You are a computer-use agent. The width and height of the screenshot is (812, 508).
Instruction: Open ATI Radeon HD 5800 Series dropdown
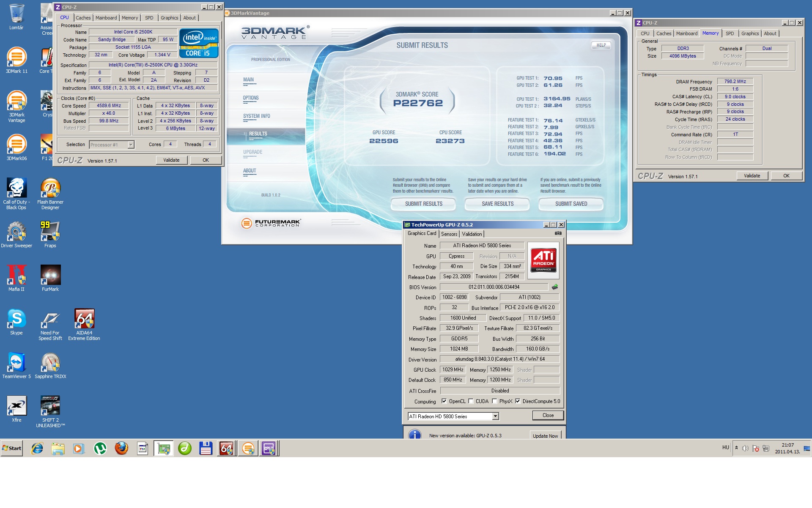pyautogui.click(x=495, y=417)
